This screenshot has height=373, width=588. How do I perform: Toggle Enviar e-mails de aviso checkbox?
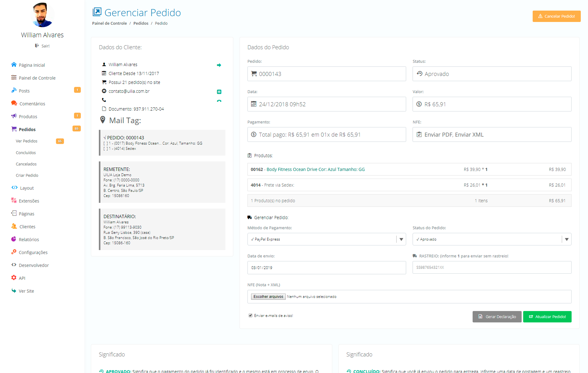coord(250,315)
